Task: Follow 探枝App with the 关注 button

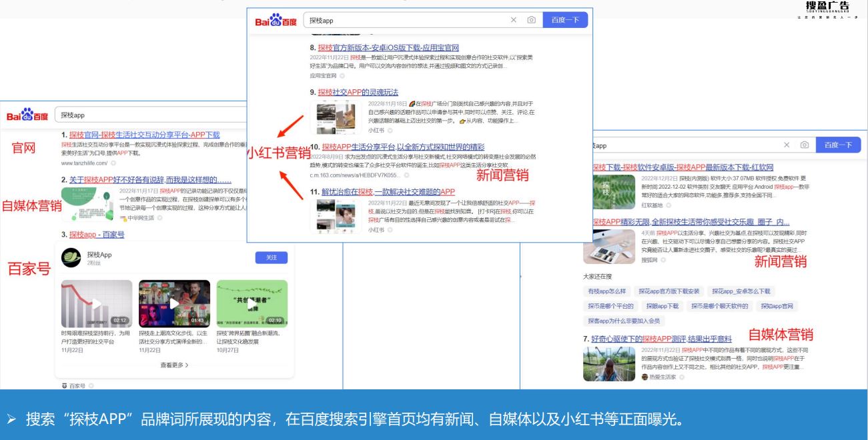Action: [x=272, y=258]
